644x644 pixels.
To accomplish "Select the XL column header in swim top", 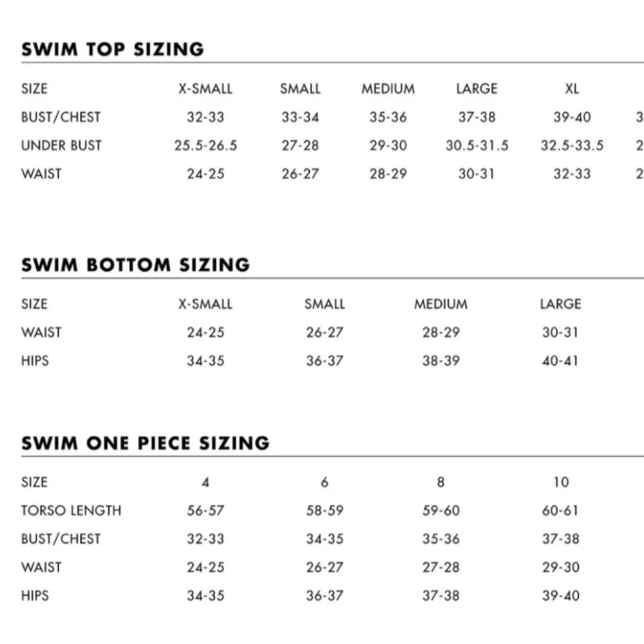I will [x=572, y=89].
